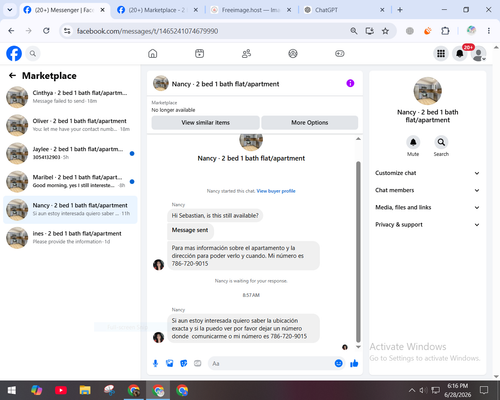Open the account profile avatar menu
The height and width of the screenshot is (400, 500).
479,54
